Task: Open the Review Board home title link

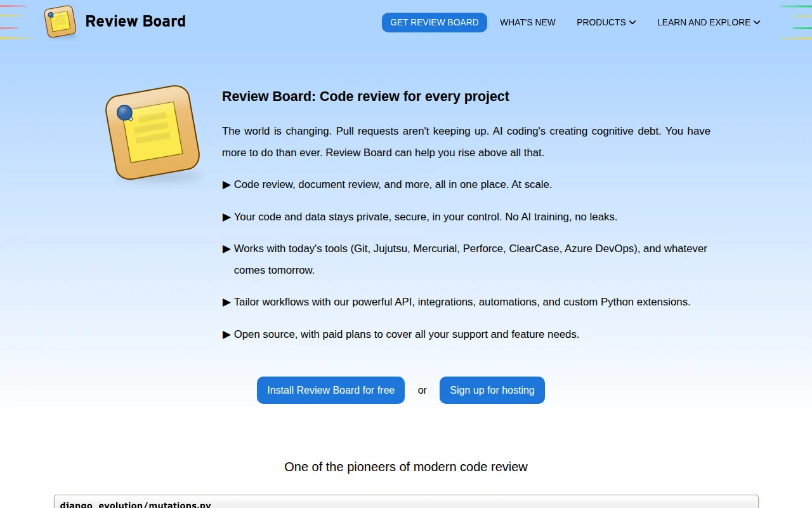Action: 135,22
